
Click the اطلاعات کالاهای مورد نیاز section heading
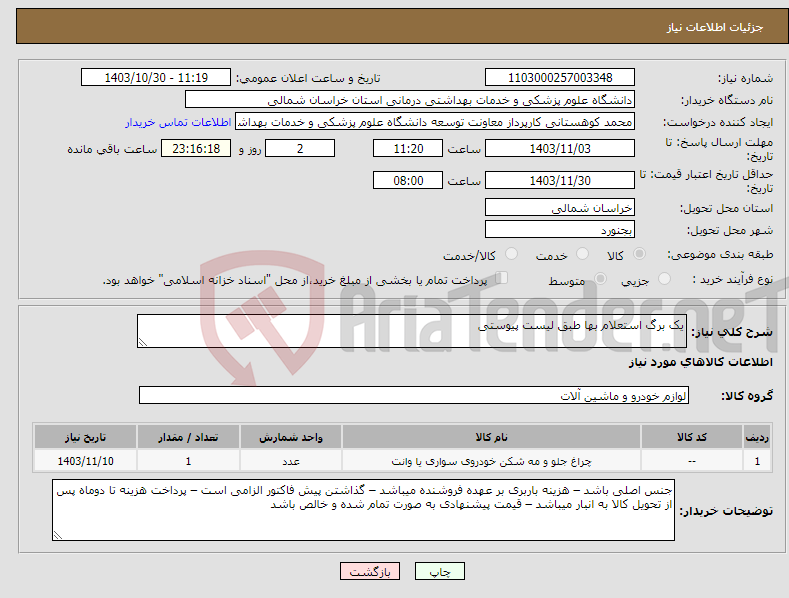(700, 362)
